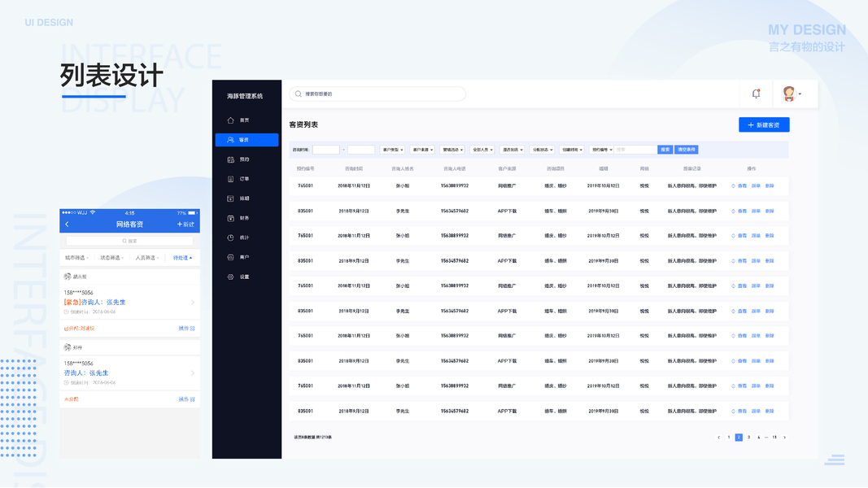Focus the top global search field
The width and height of the screenshot is (868, 488).
point(377,94)
